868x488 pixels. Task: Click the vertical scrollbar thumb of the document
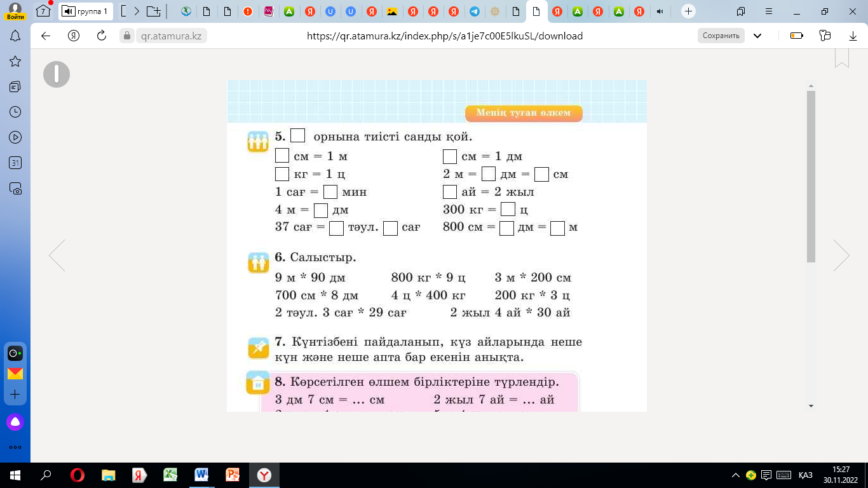click(811, 176)
